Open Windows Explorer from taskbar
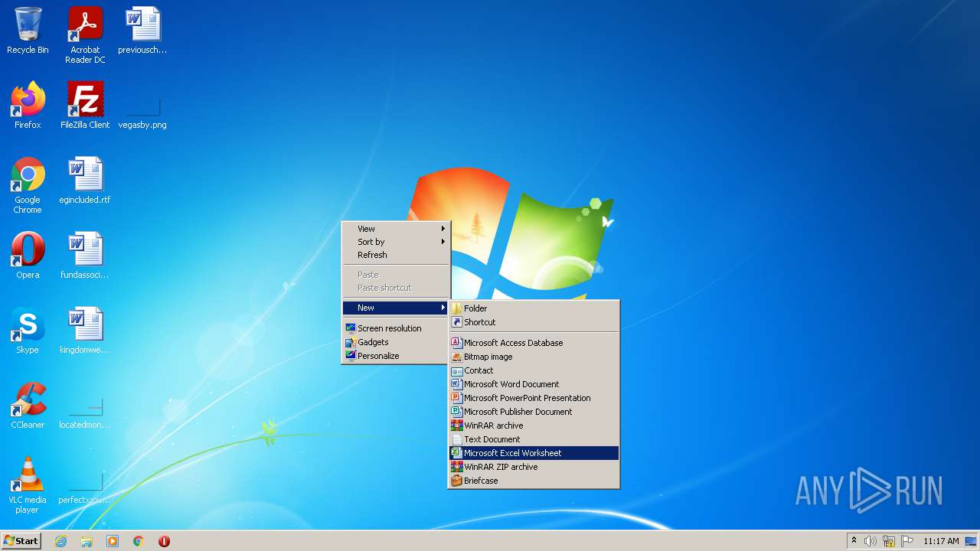Screen dimensions: 980x551 pos(87,541)
